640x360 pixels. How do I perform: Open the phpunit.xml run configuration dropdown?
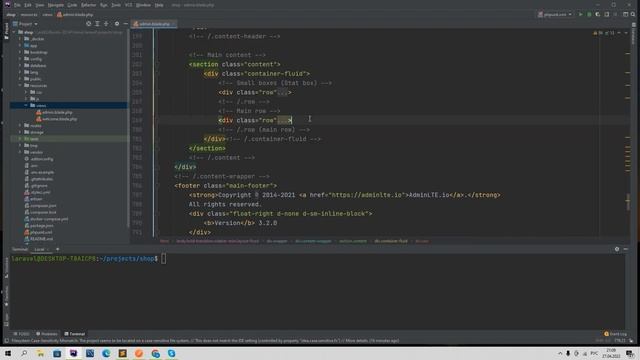(x=555, y=14)
